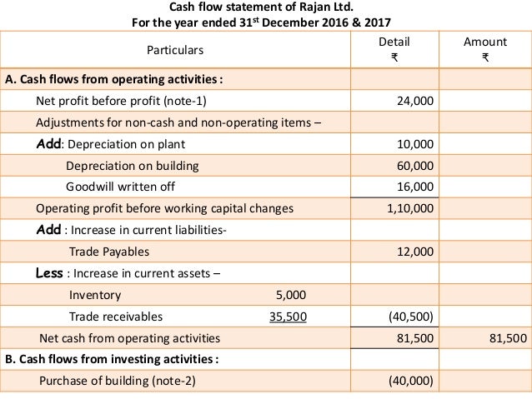Select the 10,000 depreciation on plant value
The height and width of the screenshot is (399, 532).
pos(416,143)
